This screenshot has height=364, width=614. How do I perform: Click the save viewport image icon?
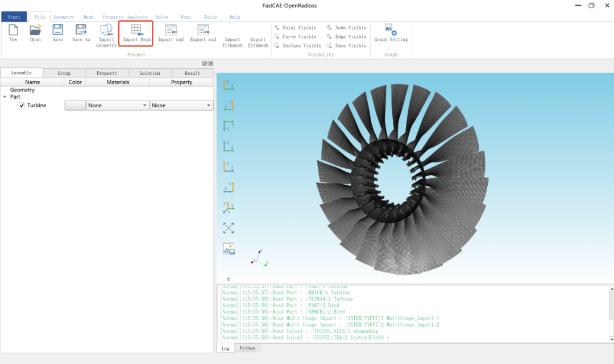(x=229, y=249)
